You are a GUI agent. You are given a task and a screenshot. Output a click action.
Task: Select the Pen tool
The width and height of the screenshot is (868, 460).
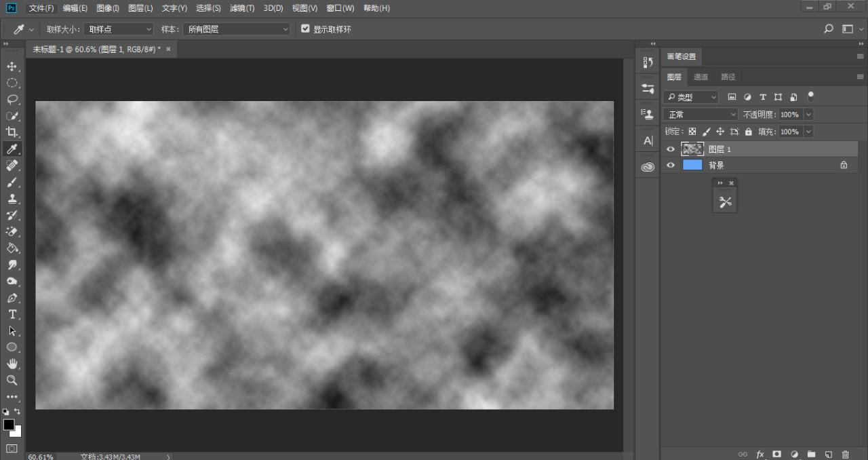(x=12, y=298)
